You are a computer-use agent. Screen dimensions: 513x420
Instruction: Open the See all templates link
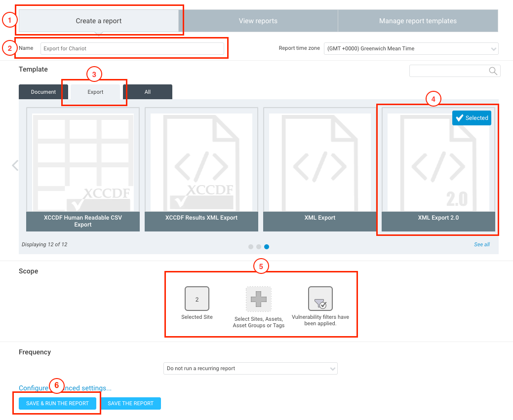(481, 244)
